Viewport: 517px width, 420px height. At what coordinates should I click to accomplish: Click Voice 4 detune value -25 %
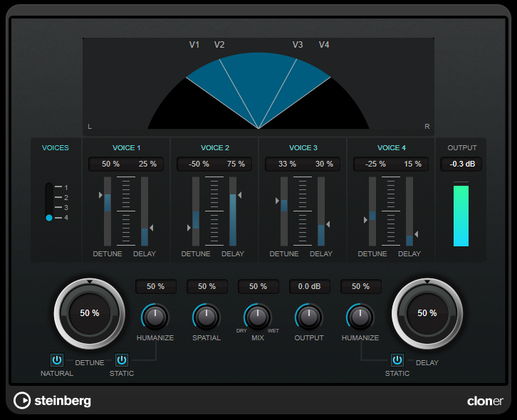(x=375, y=164)
